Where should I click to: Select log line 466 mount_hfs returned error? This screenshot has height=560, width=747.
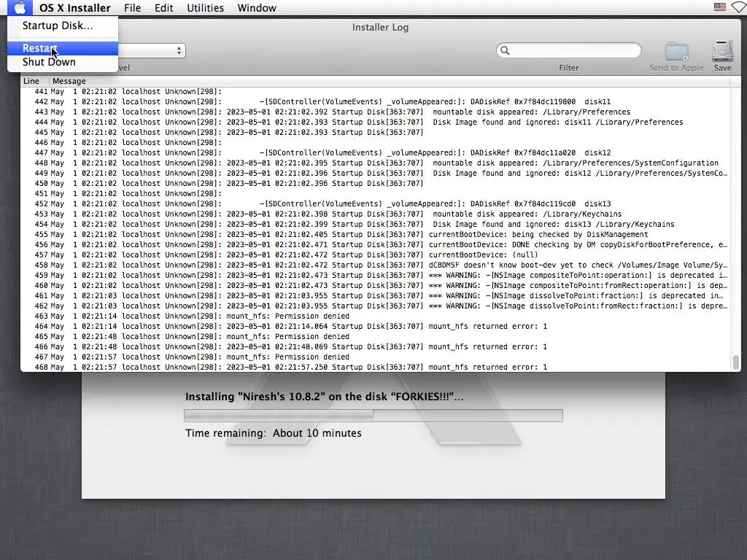tap(375, 346)
